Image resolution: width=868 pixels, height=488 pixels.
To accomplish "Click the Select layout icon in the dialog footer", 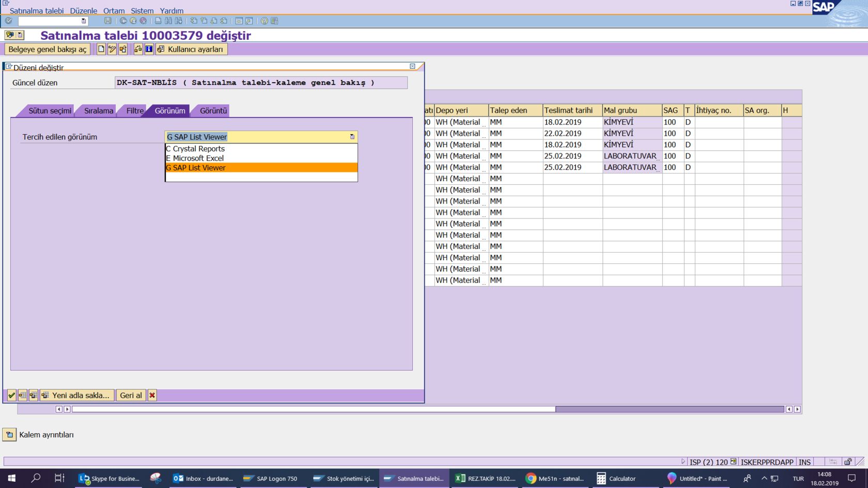I will (22, 395).
